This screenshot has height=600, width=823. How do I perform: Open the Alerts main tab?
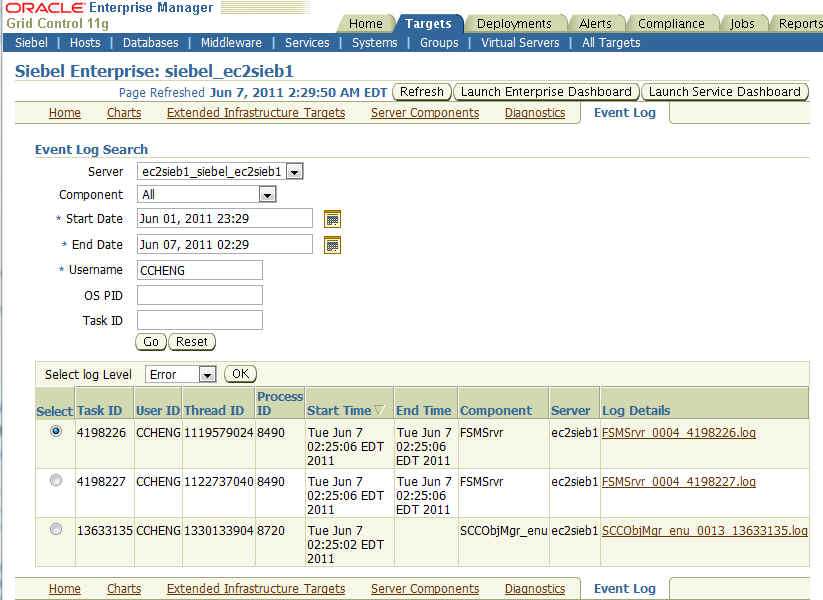(x=595, y=24)
